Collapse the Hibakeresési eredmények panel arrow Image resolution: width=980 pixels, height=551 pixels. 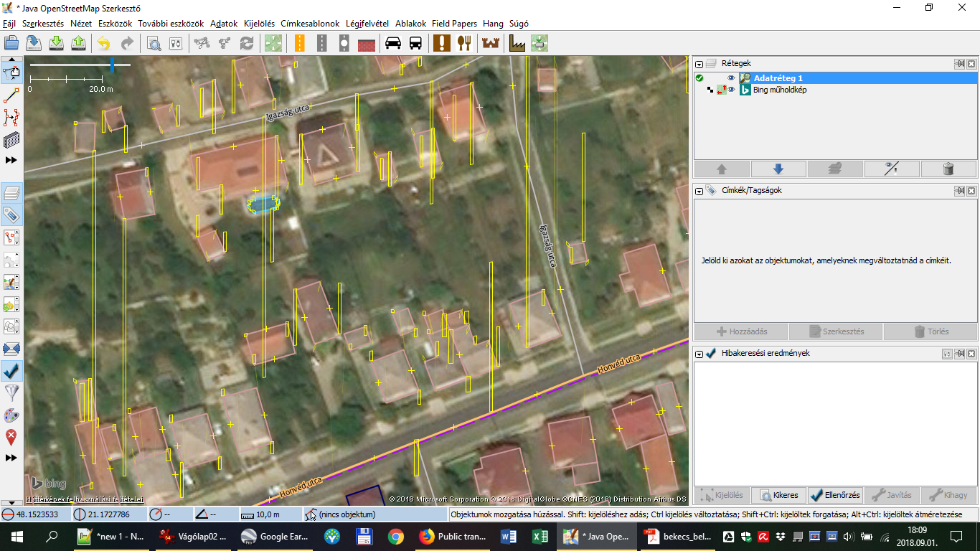[x=699, y=354]
